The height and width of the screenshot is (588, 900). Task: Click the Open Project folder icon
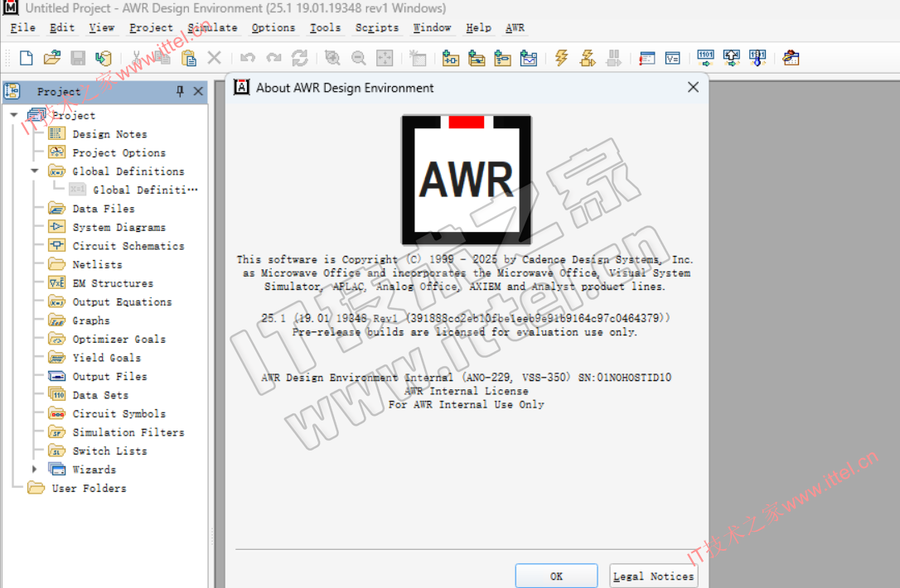(52, 58)
